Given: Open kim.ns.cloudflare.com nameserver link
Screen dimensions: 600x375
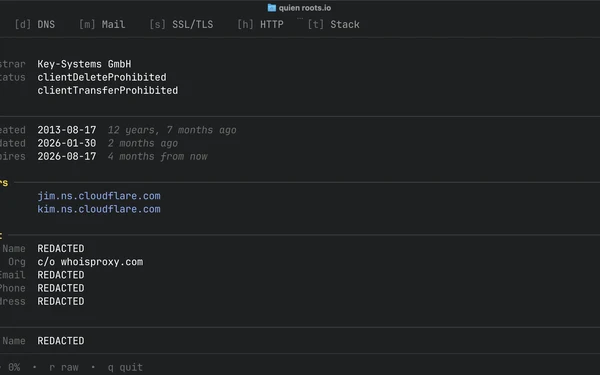Looking at the screenshot, I should pyautogui.click(x=99, y=209).
